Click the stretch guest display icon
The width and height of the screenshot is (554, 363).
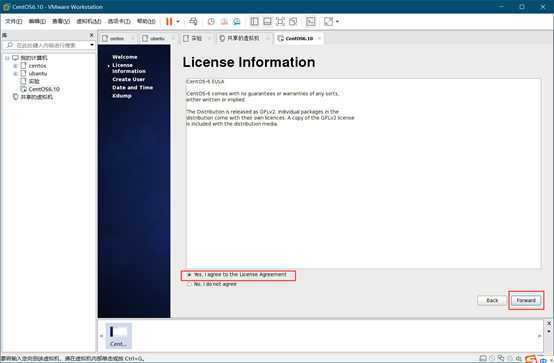[328, 22]
